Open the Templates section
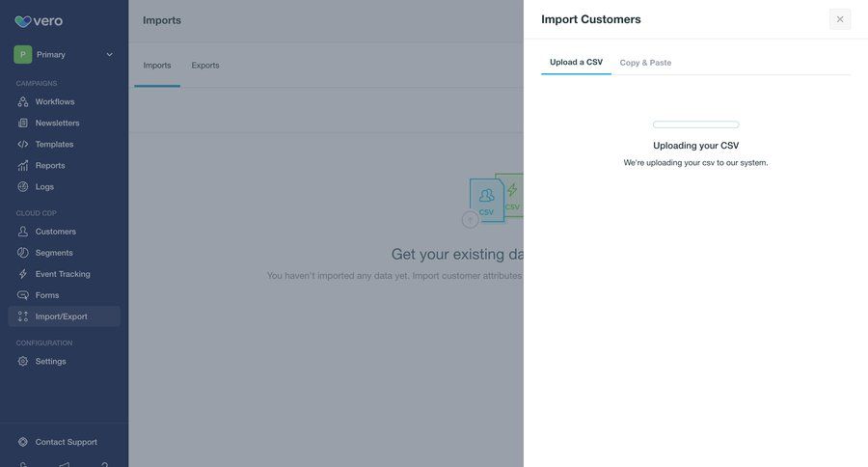Image resolution: width=868 pixels, height=467 pixels. [54, 144]
